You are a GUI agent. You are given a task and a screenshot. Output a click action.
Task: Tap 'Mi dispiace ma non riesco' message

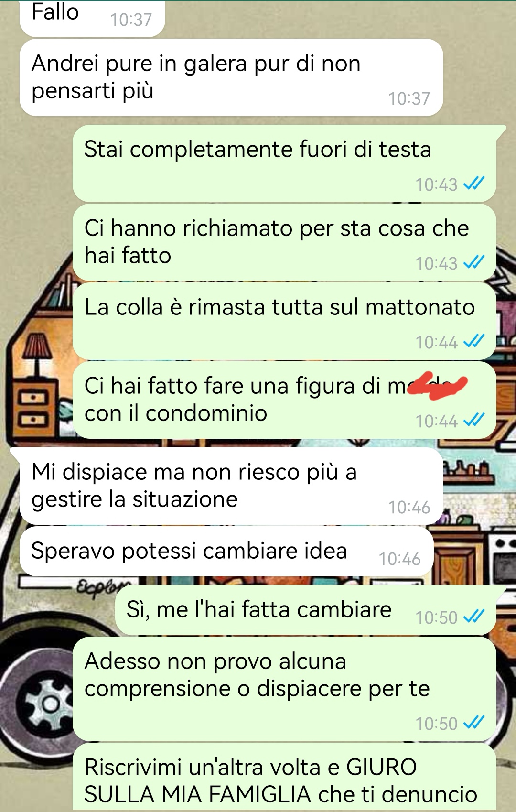[x=231, y=486]
